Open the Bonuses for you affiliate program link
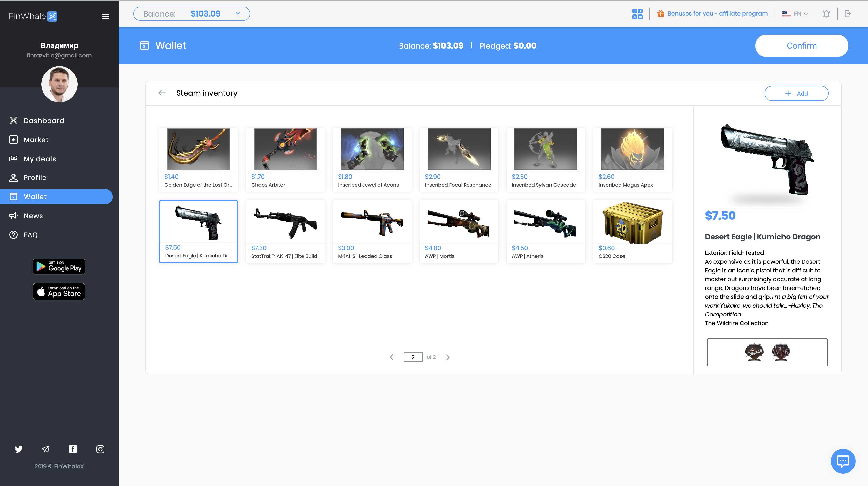Viewport: 868px width, 486px height. tap(718, 13)
